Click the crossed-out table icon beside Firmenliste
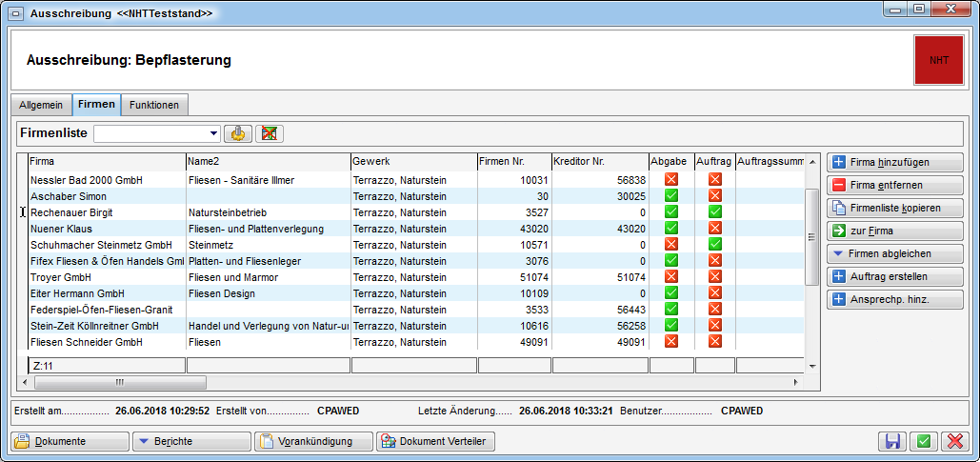Screen dimensions: 980x462 (270, 133)
